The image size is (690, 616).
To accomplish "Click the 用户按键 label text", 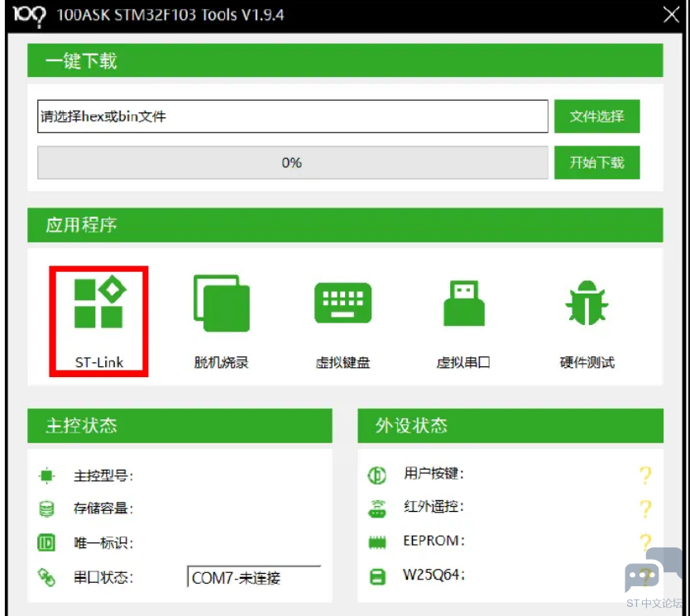I will point(434,474).
